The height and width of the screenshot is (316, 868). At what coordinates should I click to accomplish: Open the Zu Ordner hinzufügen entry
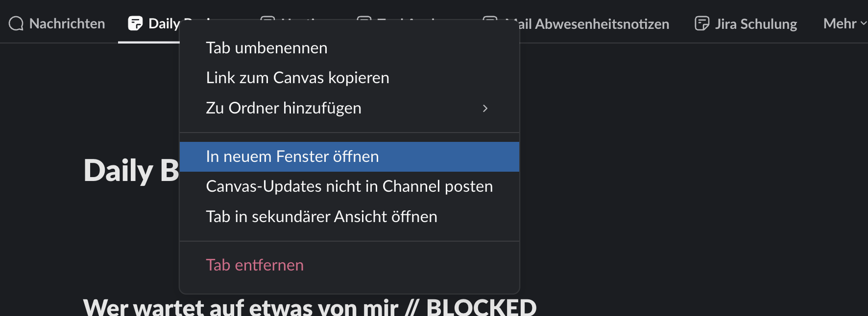(x=349, y=108)
